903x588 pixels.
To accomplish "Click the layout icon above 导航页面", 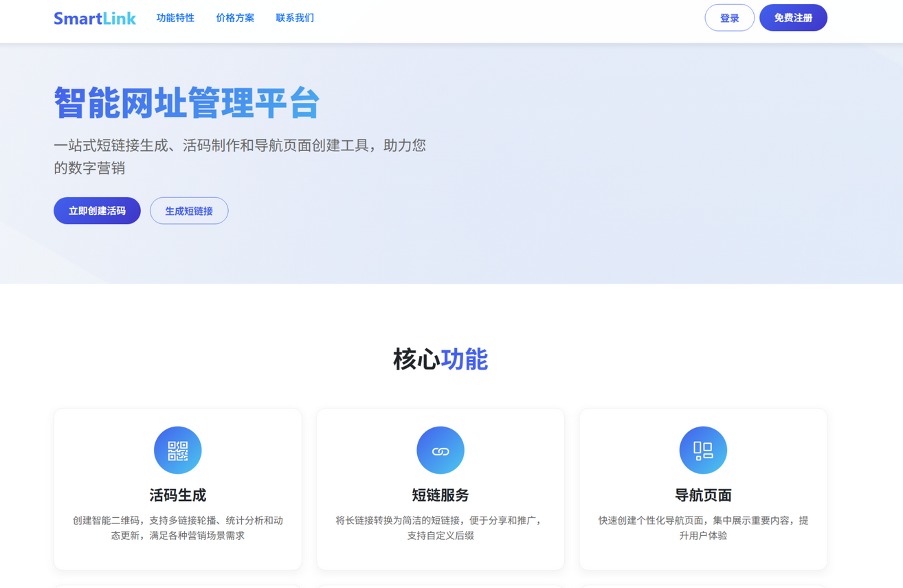I will pos(703,450).
